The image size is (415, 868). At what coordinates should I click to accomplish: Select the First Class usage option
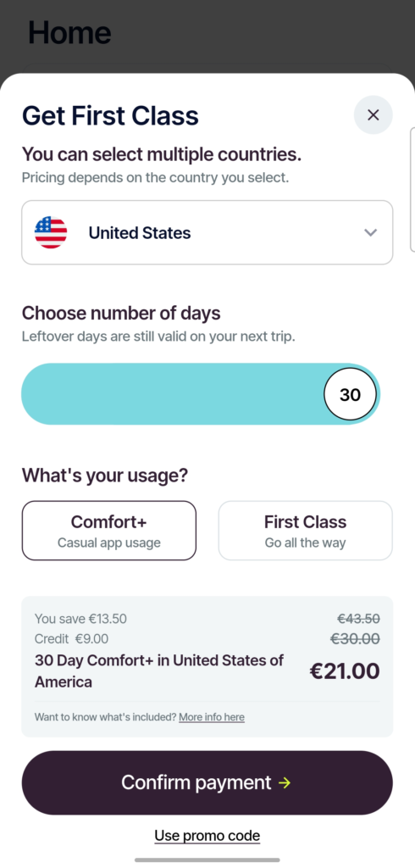(306, 531)
